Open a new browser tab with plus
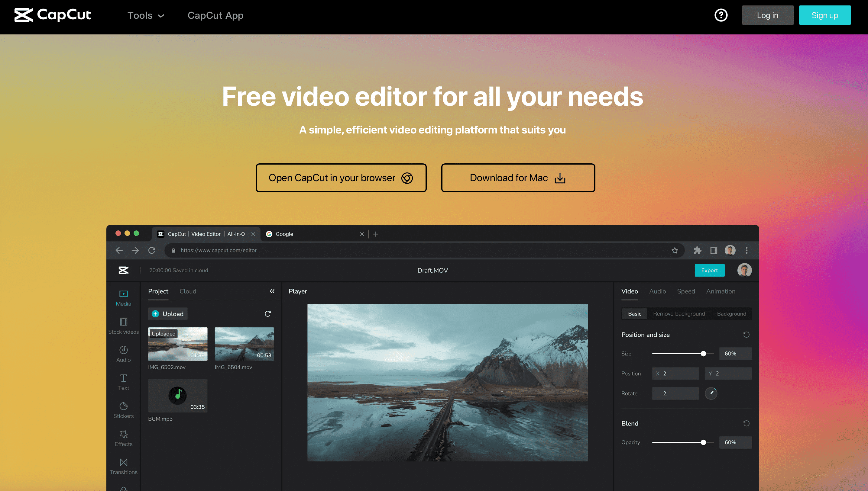 [375, 234]
